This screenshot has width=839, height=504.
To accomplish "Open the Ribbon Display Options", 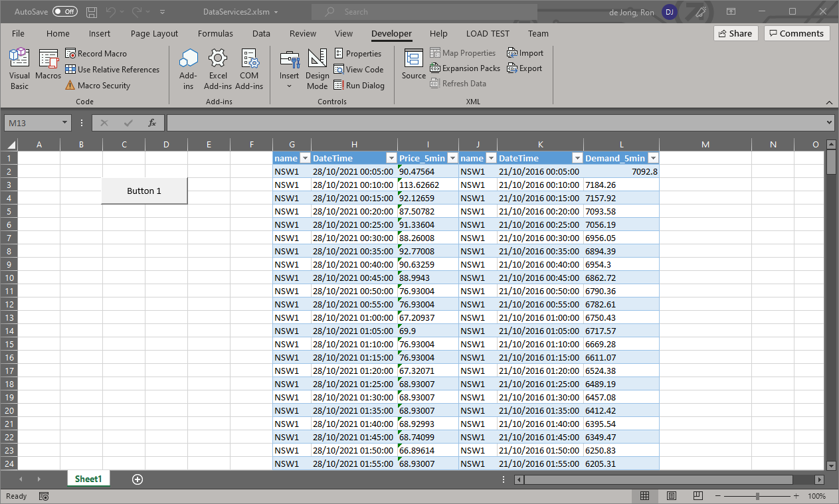I will pyautogui.click(x=731, y=12).
